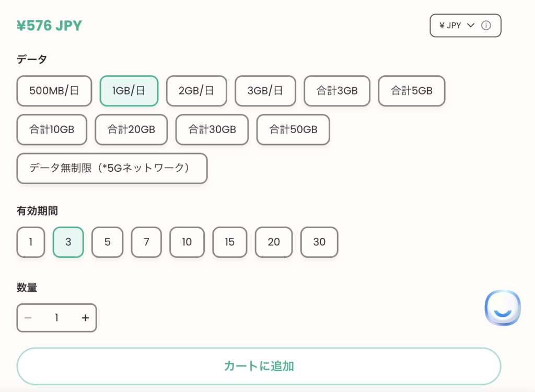Choose the 3GB/日 data plan

(265, 91)
